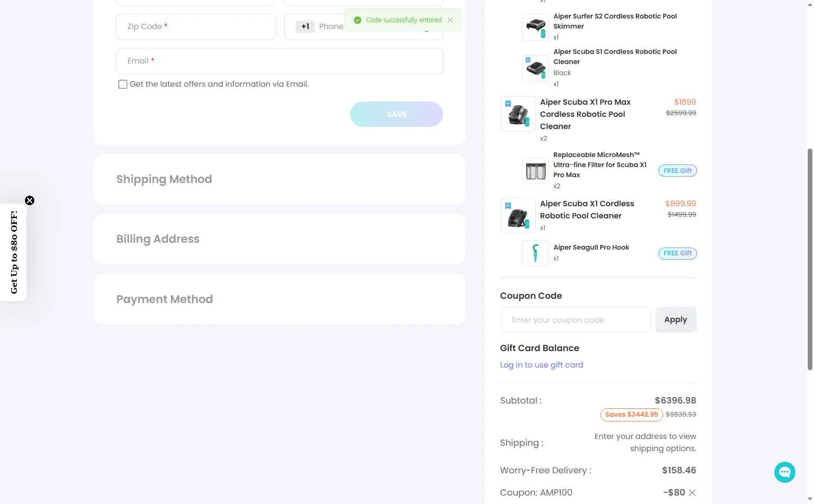Click the Zip Code input field
This screenshot has height=504, width=814.
[196, 27]
